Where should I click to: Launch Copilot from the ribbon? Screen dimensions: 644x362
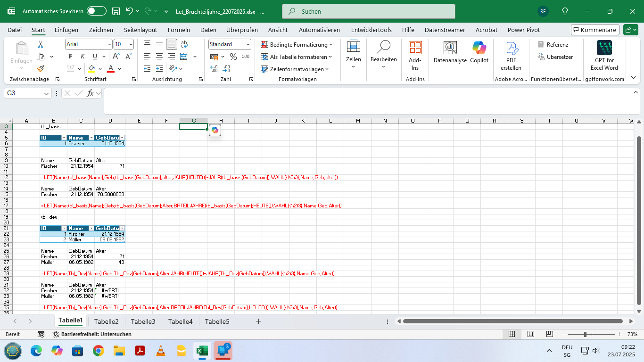[479, 52]
